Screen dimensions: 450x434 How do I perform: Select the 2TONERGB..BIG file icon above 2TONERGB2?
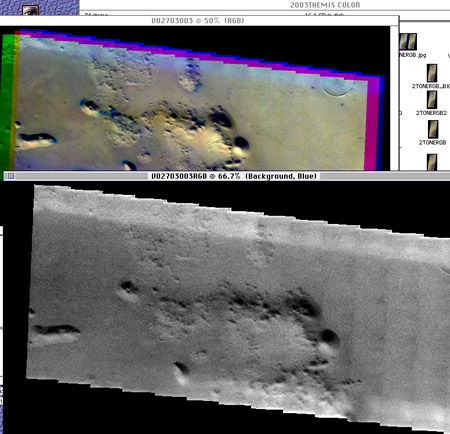coord(432,73)
